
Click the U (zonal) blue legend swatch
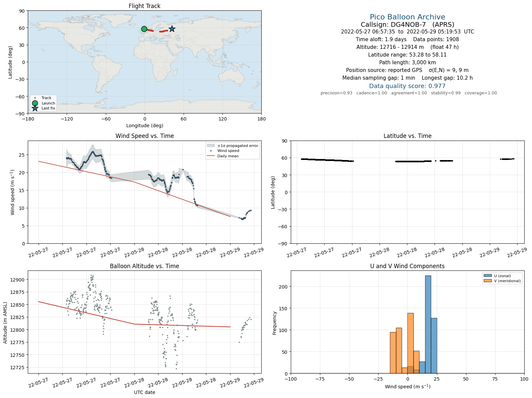487,276
